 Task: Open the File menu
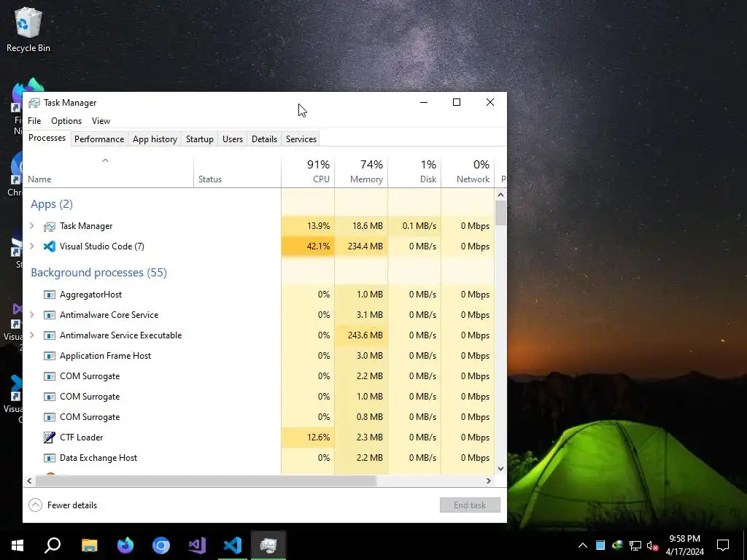pos(34,121)
